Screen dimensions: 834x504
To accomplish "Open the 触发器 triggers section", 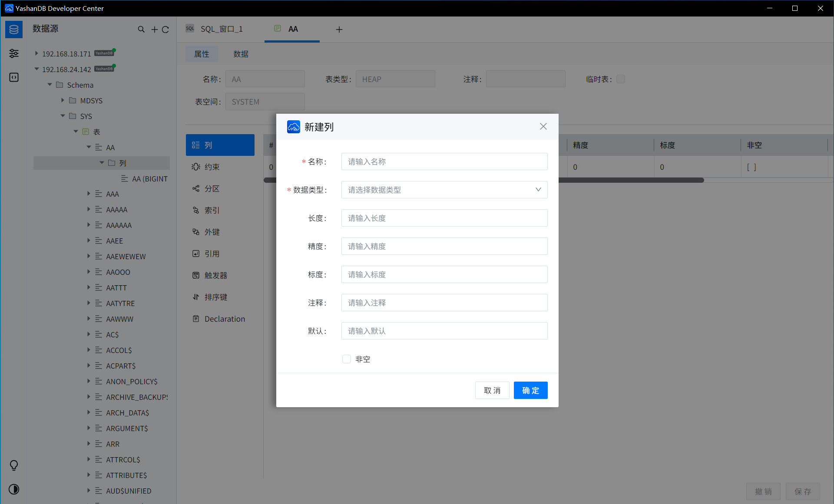I will (220, 275).
